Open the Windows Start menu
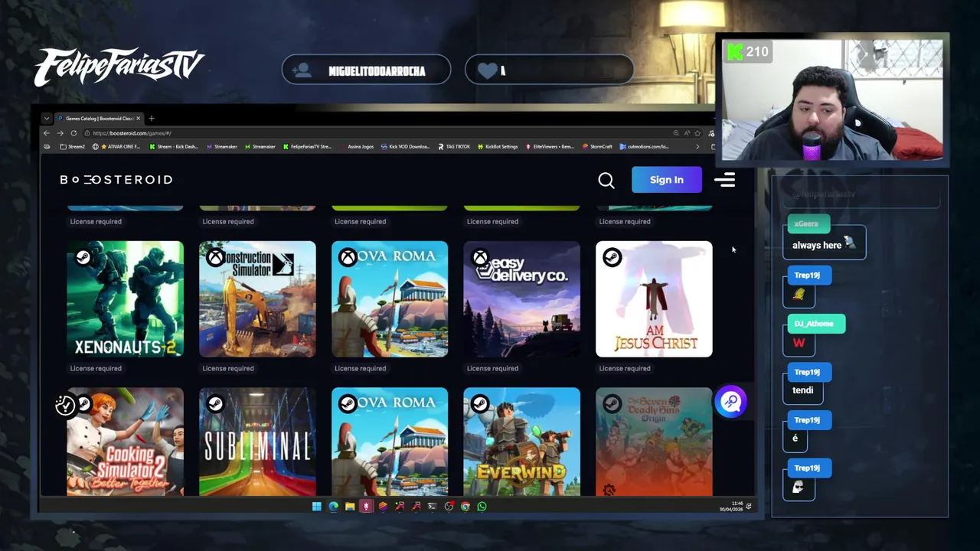Image resolution: width=980 pixels, height=551 pixels. (316, 506)
